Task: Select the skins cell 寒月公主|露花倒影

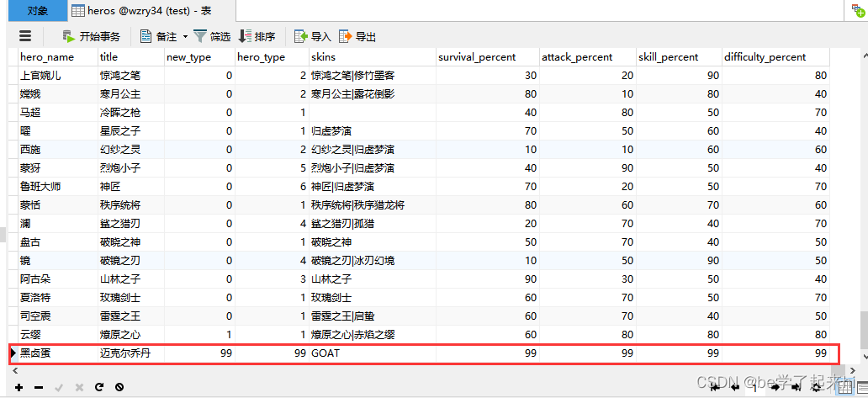Action: (x=373, y=94)
